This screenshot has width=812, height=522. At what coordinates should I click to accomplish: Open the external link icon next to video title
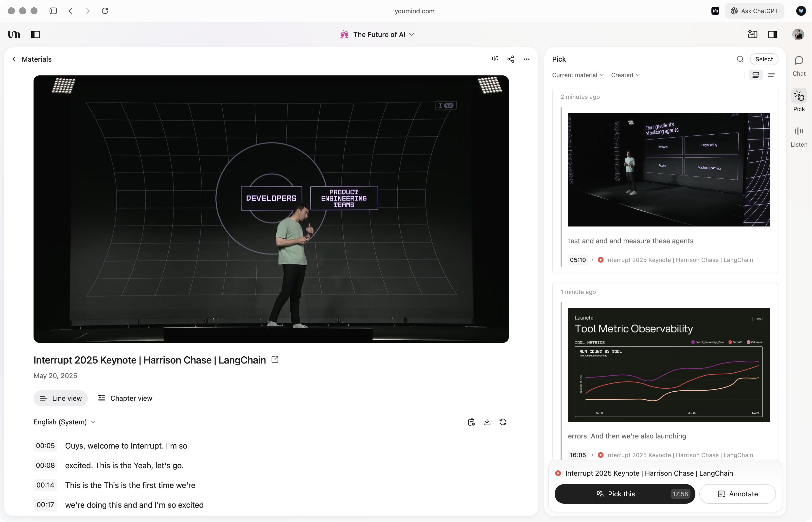tap(275, 360)
